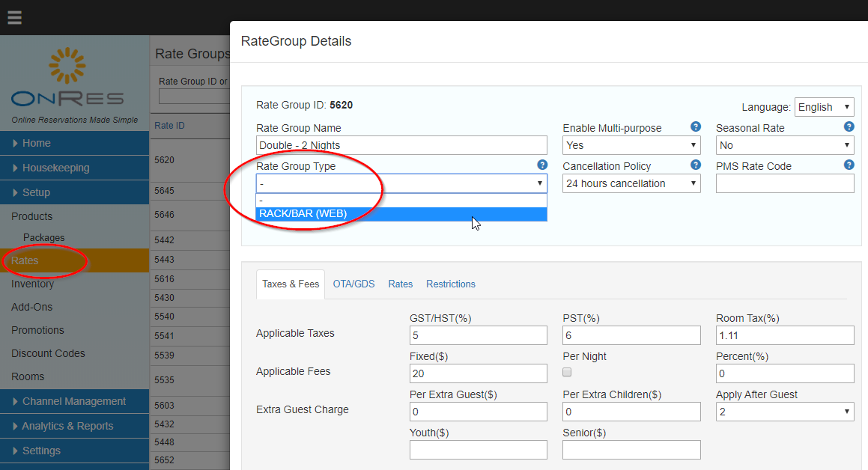Go to Discount Codes page
Viewport: 868px width, 470px height.
[x=48, y=353]
